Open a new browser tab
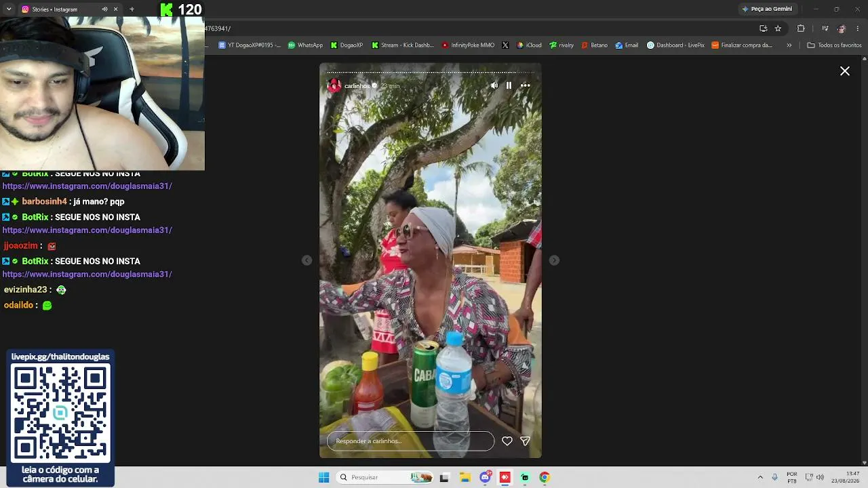868x488 pixels. (x=132, y=9)
